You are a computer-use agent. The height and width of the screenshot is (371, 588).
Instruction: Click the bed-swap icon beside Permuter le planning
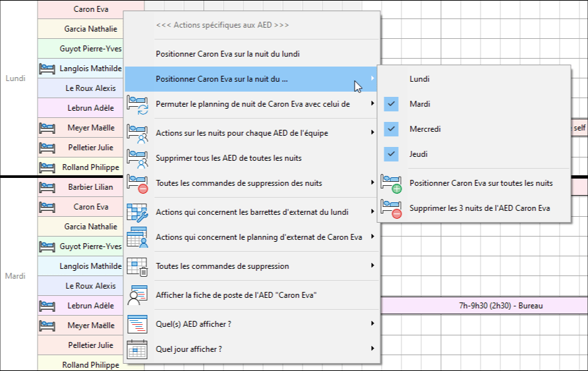point(137,104)
